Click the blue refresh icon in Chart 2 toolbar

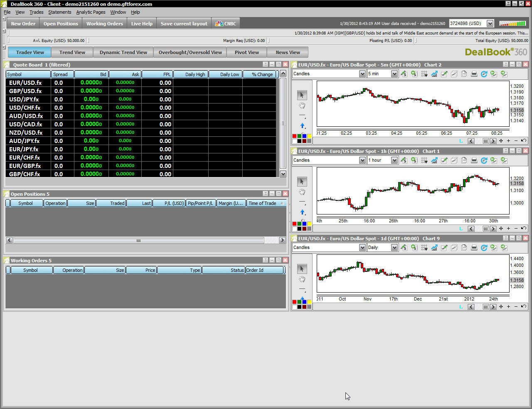484,74
